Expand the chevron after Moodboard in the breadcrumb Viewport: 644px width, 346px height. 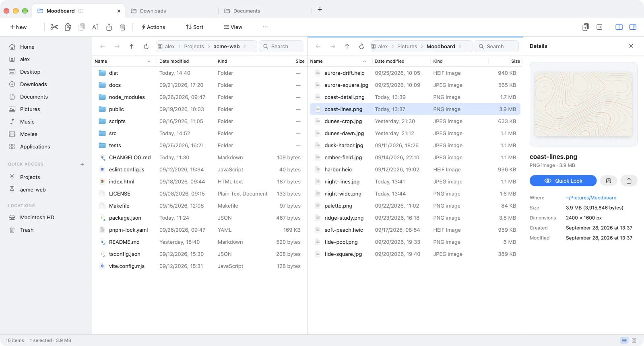[x=460, y=46]
